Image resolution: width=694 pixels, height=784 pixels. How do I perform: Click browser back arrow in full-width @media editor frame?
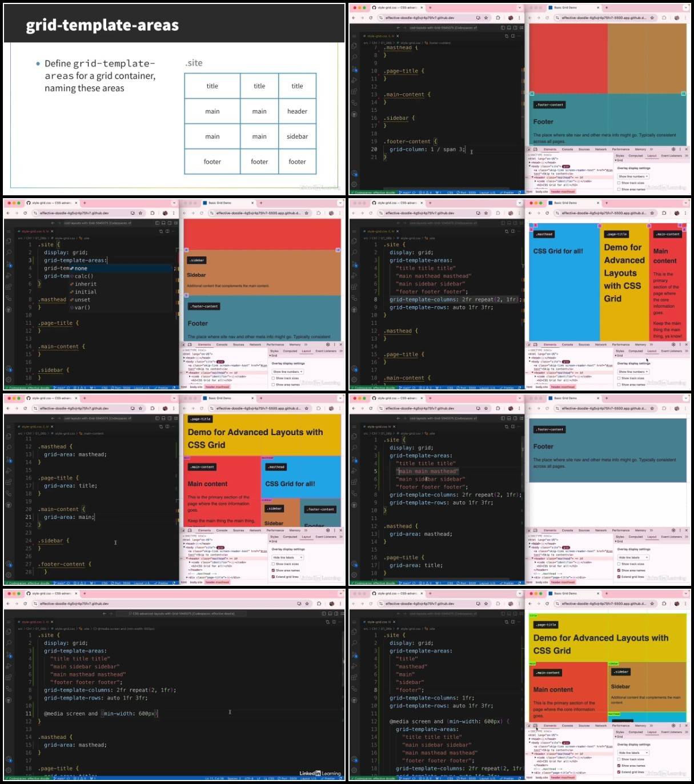point(9,604)
